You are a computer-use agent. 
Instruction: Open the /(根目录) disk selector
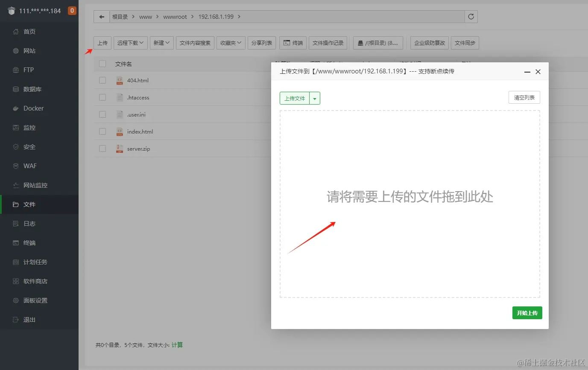click(x=378, y=43)
